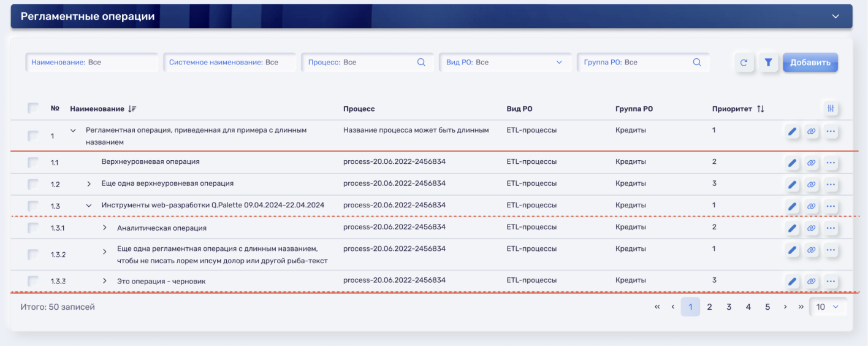Go to page 3 in pagination
The width and height of the screenshot is (868, 346).
pos(729,307)
